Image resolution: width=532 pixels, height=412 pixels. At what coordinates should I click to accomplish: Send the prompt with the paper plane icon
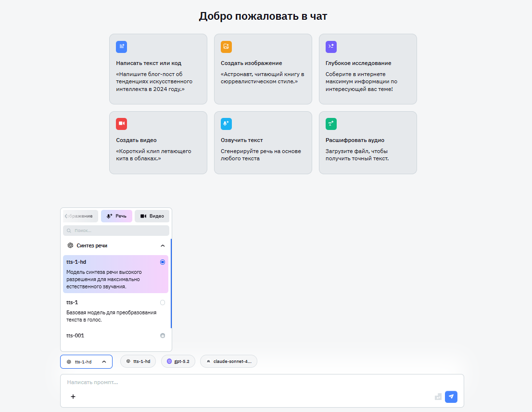pos(451,397)
